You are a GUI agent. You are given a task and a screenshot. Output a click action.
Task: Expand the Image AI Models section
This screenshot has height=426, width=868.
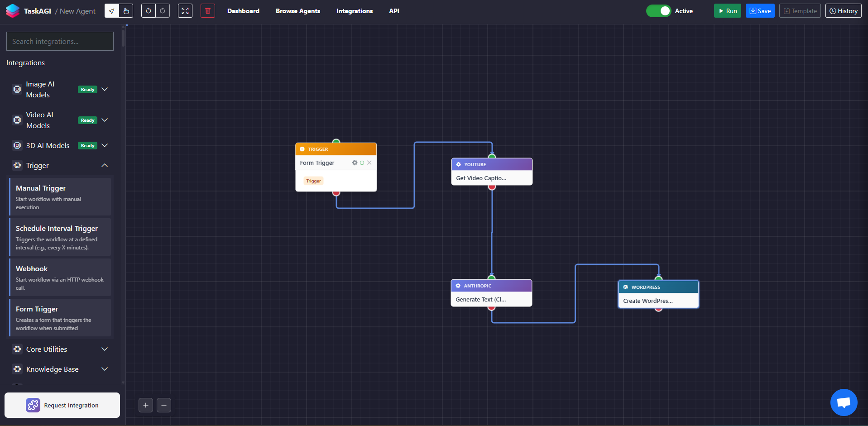coord(105,89)
